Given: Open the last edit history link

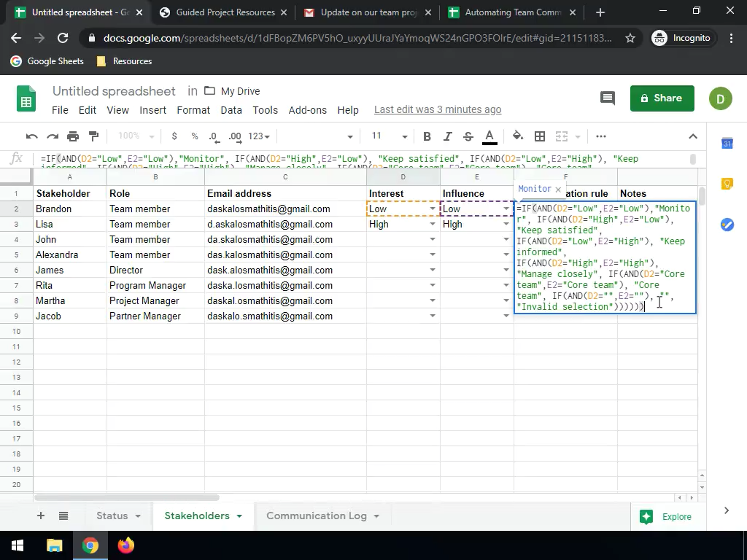Looking at the screenshot, I should pyautogui.click(x=437, y=109).
